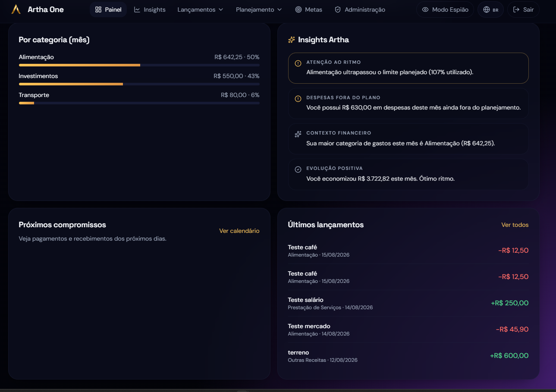
Task: Select the Teste salário entry
Action: (408, 303)
